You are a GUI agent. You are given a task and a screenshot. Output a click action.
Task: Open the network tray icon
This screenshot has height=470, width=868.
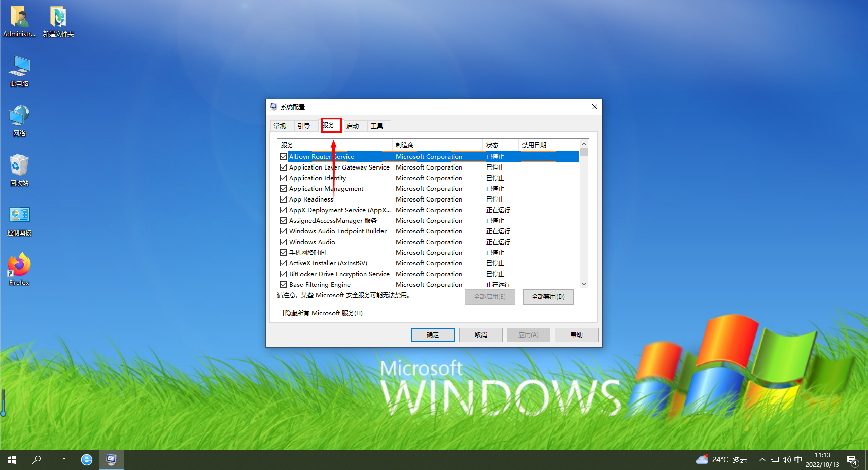[775, 460]
